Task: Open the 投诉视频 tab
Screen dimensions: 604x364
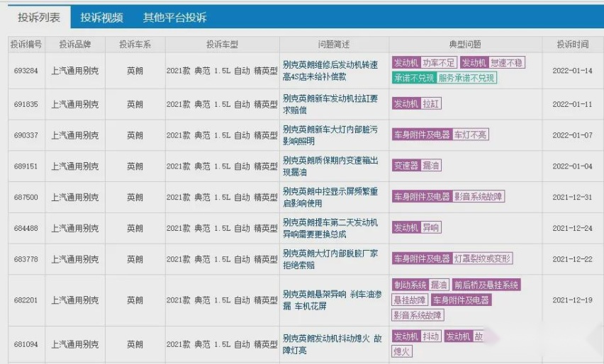Action: tap(101, 17)
